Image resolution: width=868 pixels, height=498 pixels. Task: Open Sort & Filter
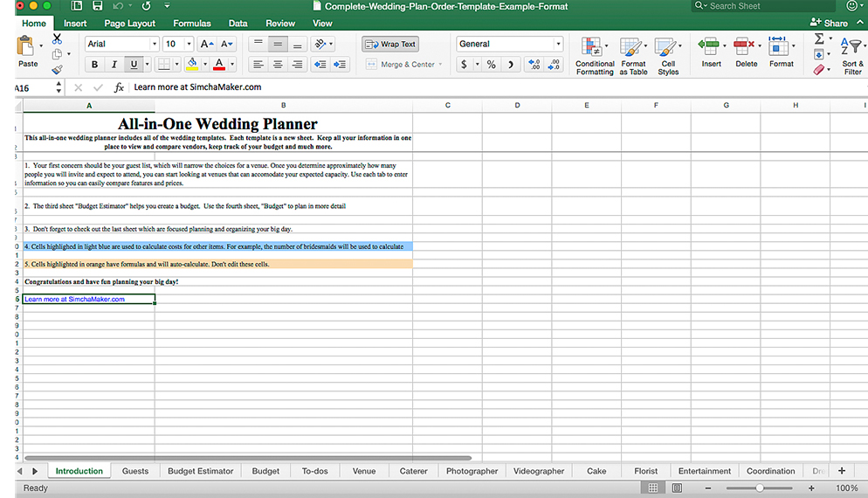pyautogui.click(x=852, y=54)
